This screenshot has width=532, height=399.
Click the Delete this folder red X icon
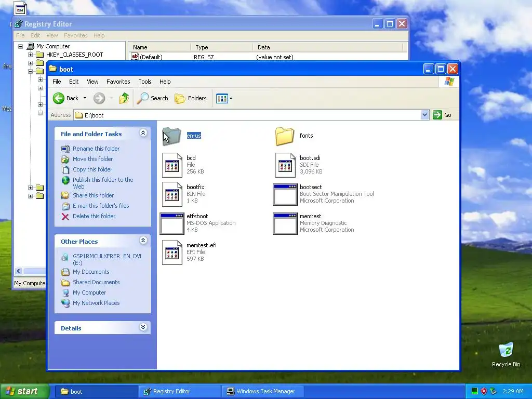tap(65, 217)
